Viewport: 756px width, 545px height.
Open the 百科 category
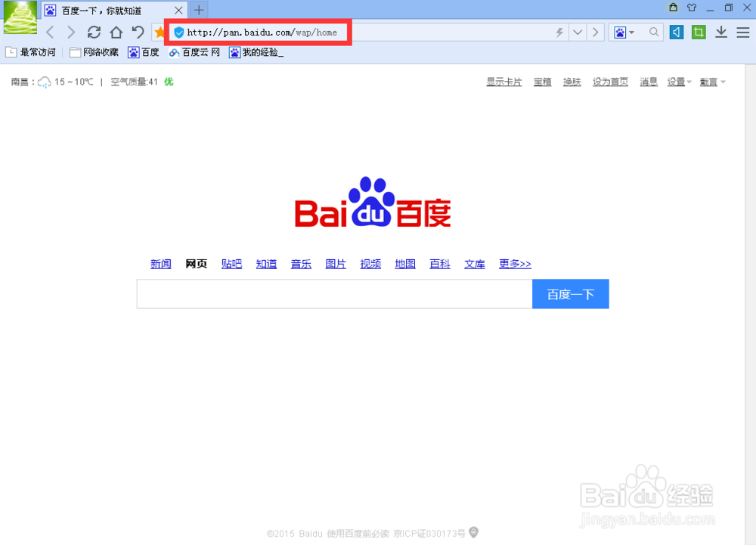440,264
